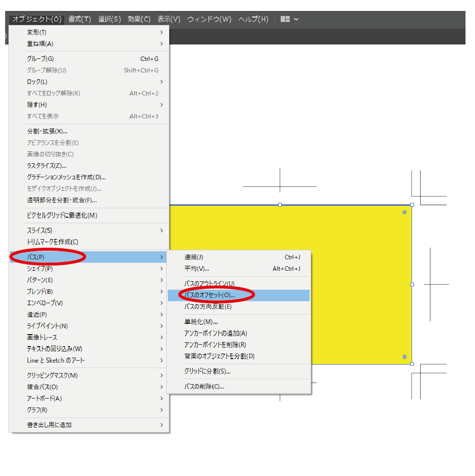Choose パスの方向反転(E) item
Image resolution: width=475 pixels, height=476 pixels.
point(239,307)
